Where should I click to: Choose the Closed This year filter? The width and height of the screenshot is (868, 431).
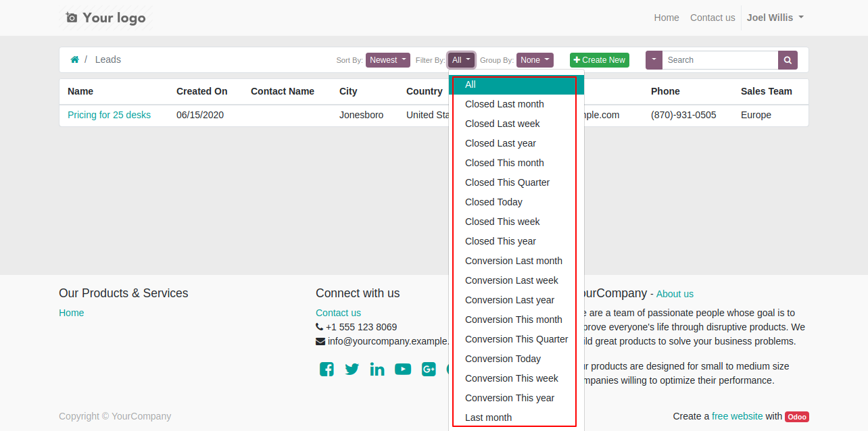coord(516,241)
